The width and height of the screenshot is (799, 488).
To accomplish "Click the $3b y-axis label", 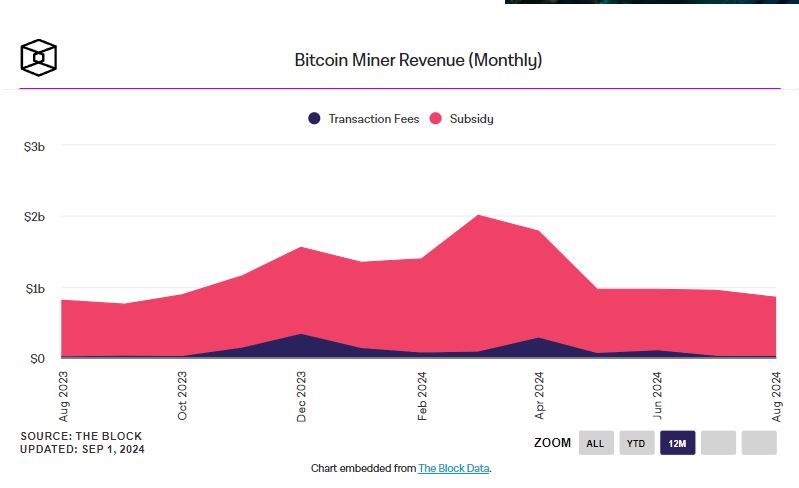I will (34, 146).
